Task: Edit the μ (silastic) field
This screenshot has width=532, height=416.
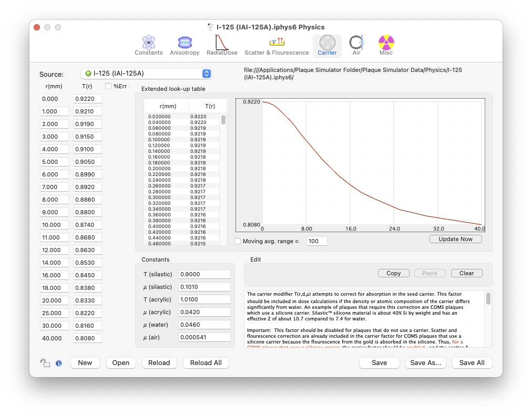Action: [x=204, y=287]
